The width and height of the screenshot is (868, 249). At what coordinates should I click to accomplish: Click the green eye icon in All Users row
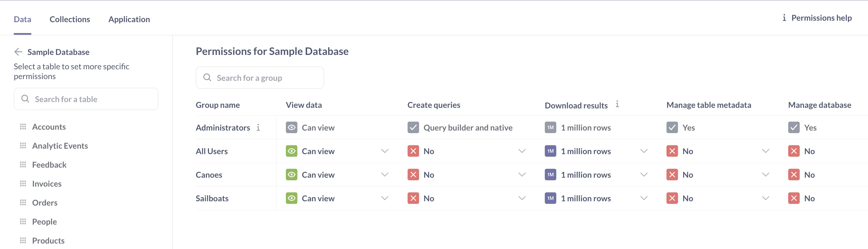(x=291, y=151)
